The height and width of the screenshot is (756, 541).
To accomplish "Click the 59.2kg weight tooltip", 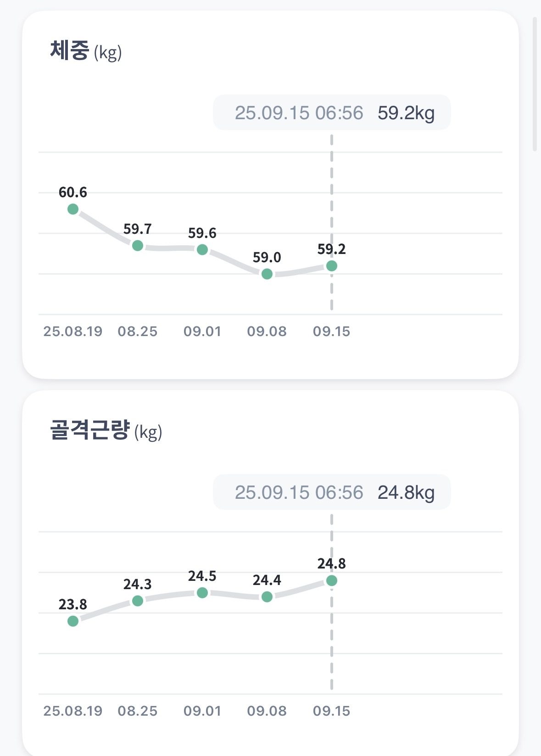I will point(332,113).
